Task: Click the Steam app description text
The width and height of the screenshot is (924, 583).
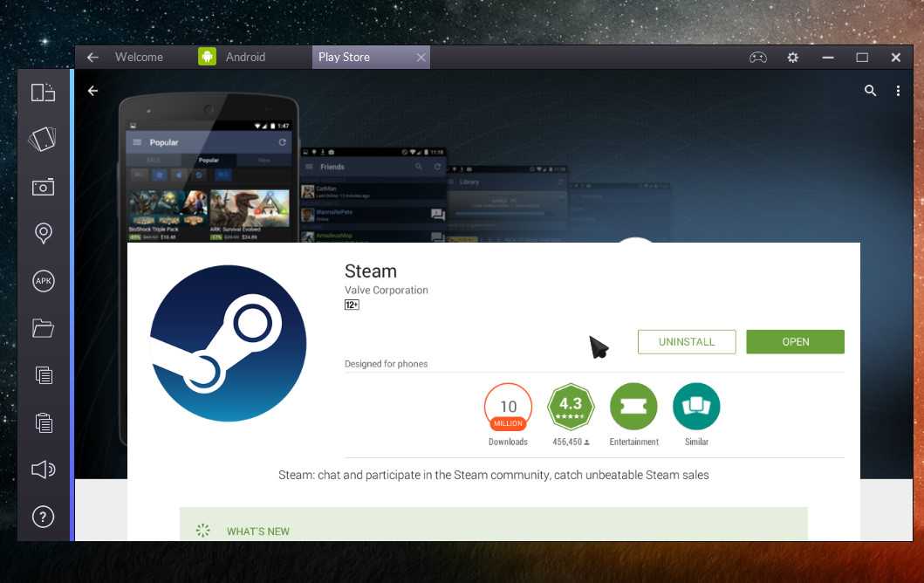Action: point(493,475)
